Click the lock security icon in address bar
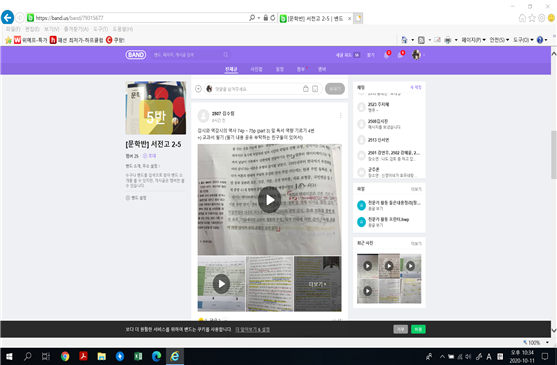The width and height of the screenshot is (557, 365). tap(265, 18)
